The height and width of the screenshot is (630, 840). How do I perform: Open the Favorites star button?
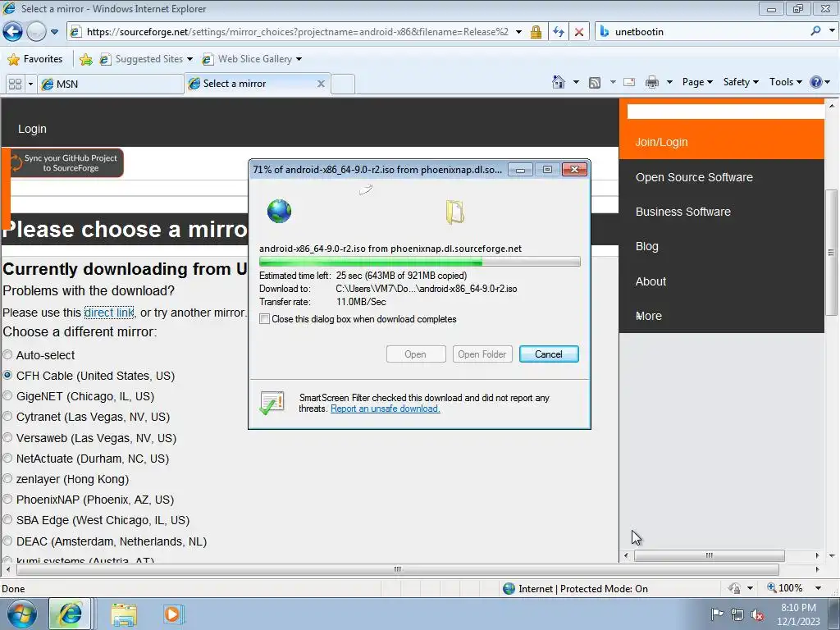[35, 59]
